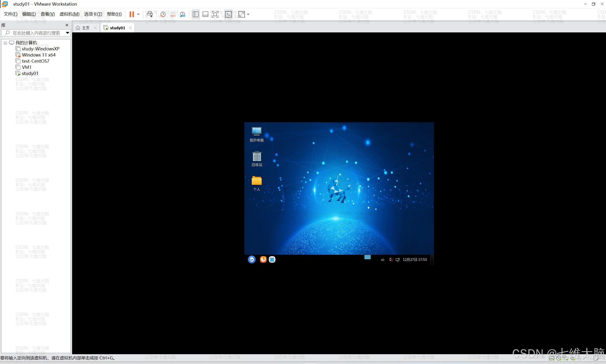This screenshot has height=364, width=606.
Task: Open the 虚拟机(M) menu
Action: [x=69, y=14]
